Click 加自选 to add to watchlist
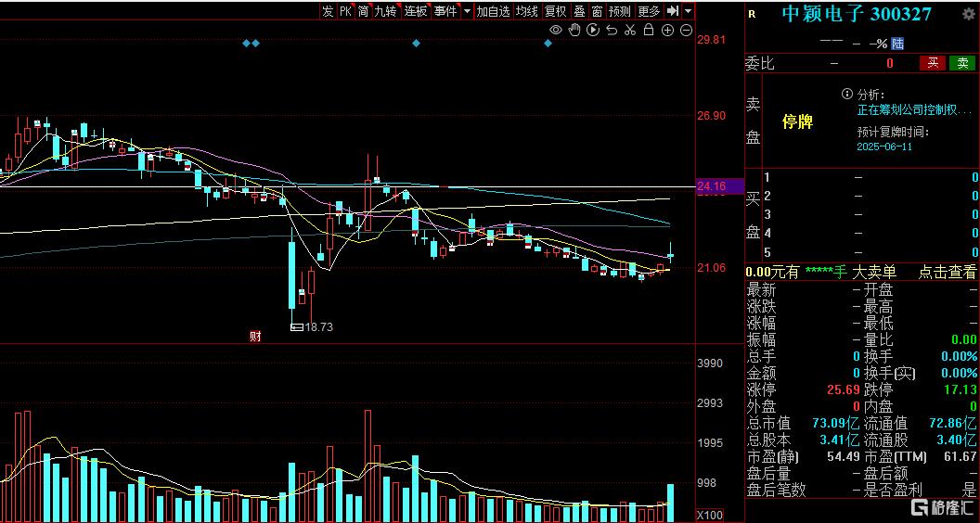The width and height of the screenshot is (980, 523). pyautogui.click(x=493, y=10)
